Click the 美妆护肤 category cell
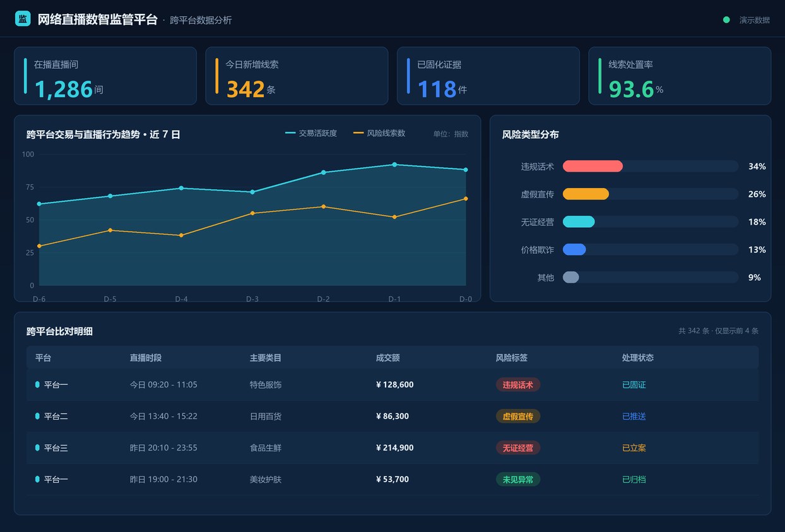 coord(266,480)
